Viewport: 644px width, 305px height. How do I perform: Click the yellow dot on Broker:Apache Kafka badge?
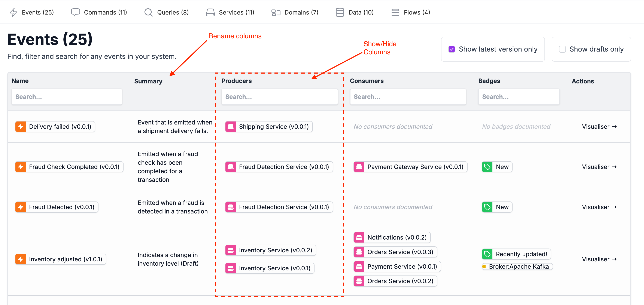[x=484, y=267]
